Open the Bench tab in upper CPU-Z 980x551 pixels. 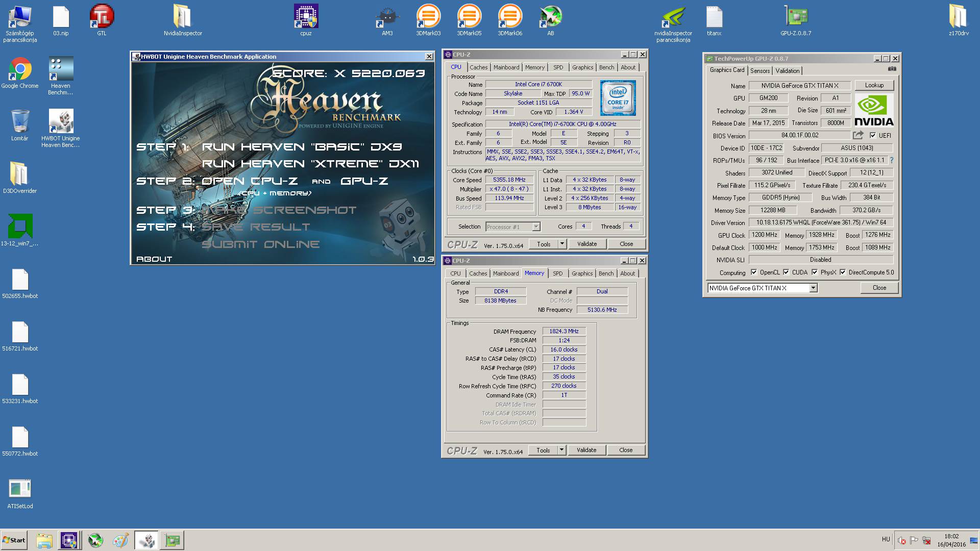click(606, 67)
